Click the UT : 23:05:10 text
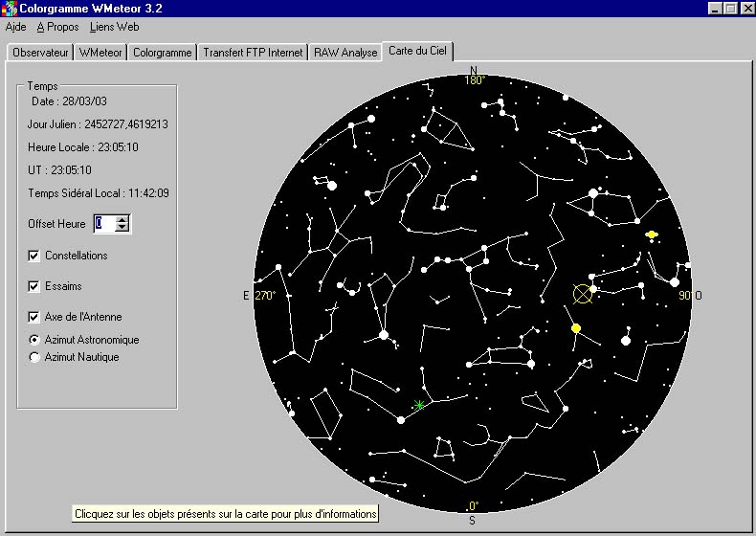Image resolution: width=756 pixels, height=536 pixels. click(59, 170)
